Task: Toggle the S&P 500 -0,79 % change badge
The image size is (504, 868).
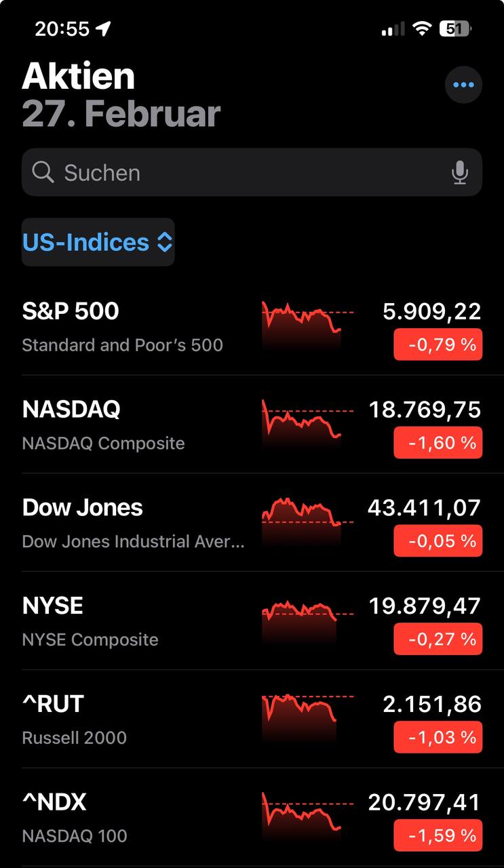Action: [x=438, y=344]
